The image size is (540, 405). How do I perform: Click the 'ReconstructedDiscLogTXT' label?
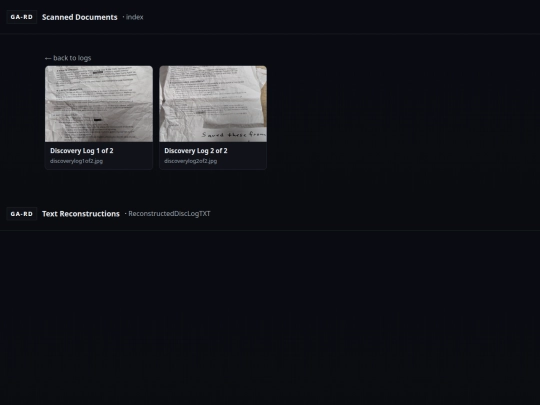(169, 214)
